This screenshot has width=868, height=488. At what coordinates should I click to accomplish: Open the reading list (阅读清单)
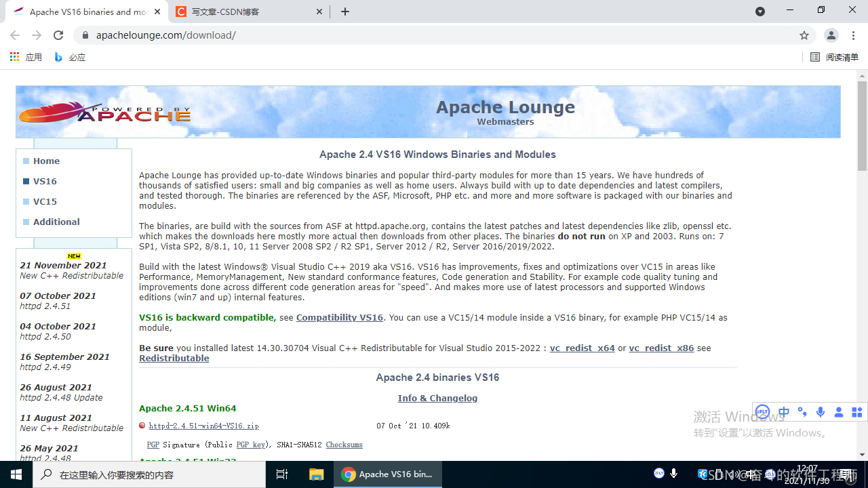click(835, 58)
